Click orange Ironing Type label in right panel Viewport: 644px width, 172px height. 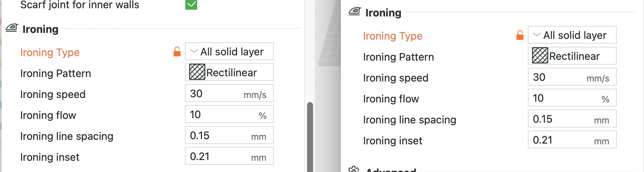(x=393, y=36)
